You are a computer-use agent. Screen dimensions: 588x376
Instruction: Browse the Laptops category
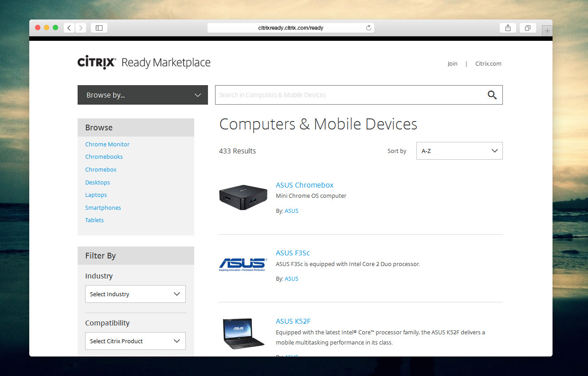point(96,195)
